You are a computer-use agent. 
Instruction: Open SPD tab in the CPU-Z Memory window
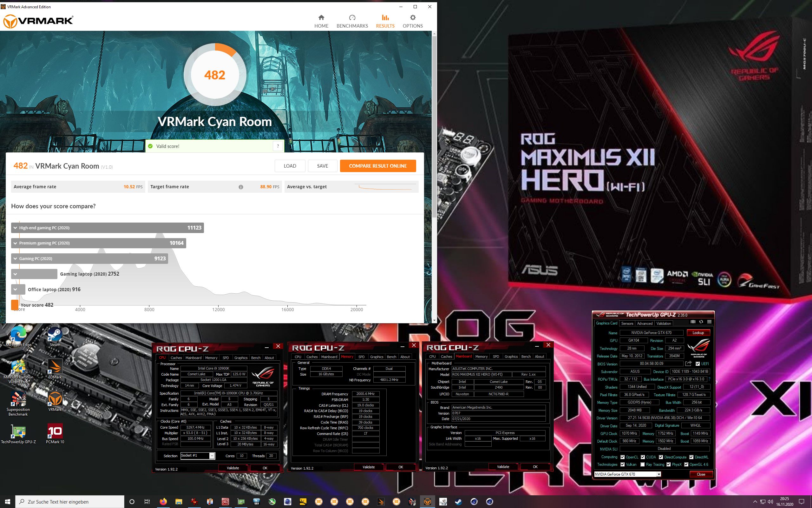(361, 357)
